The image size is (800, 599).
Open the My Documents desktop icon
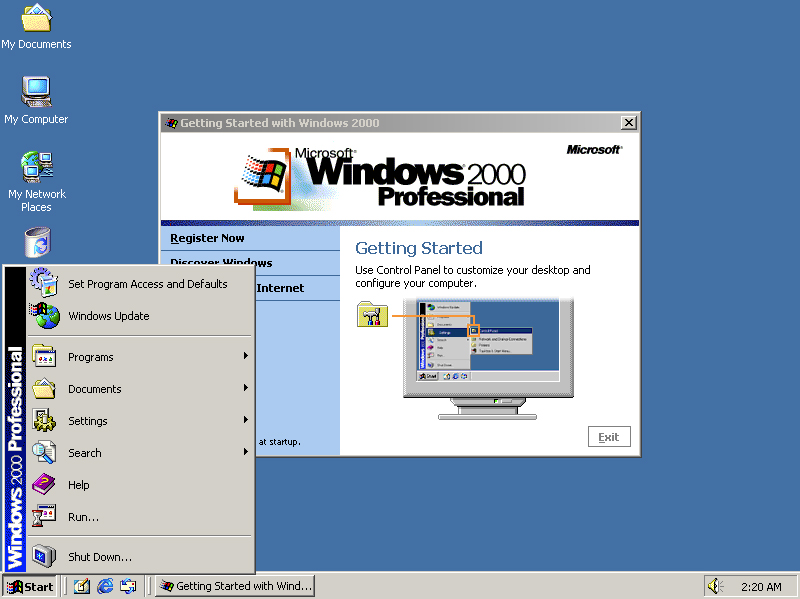36,27
